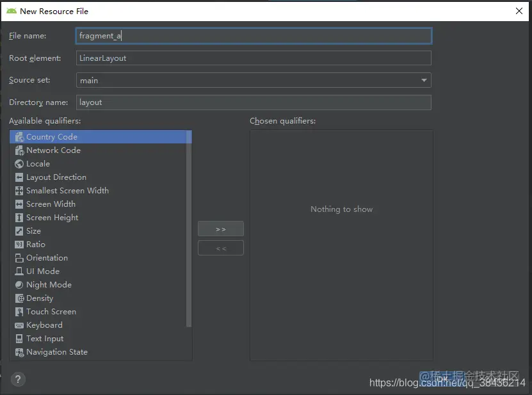
Task: Click the Layout Direction icon
Action: [19, 177]
